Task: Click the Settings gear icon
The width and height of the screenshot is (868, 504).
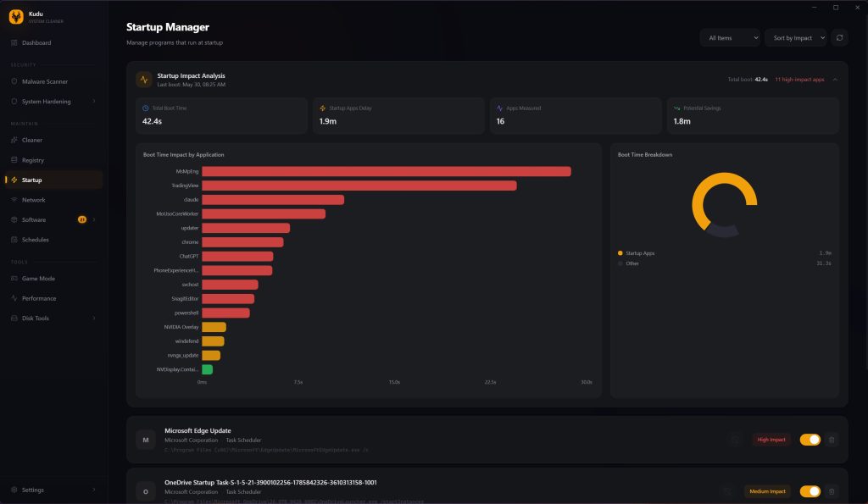Action: [x=14, y=490]
